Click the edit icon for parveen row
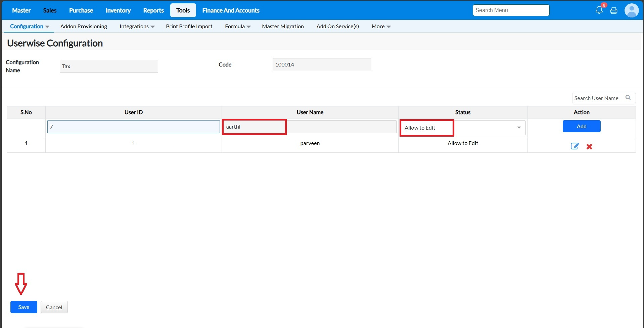 pyautogui.click(x=575, y=146)
